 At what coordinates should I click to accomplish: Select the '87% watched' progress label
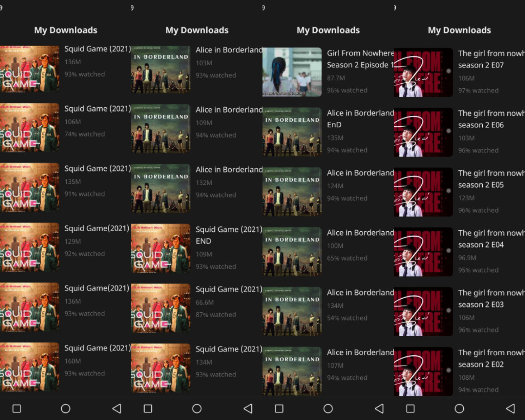216,315
